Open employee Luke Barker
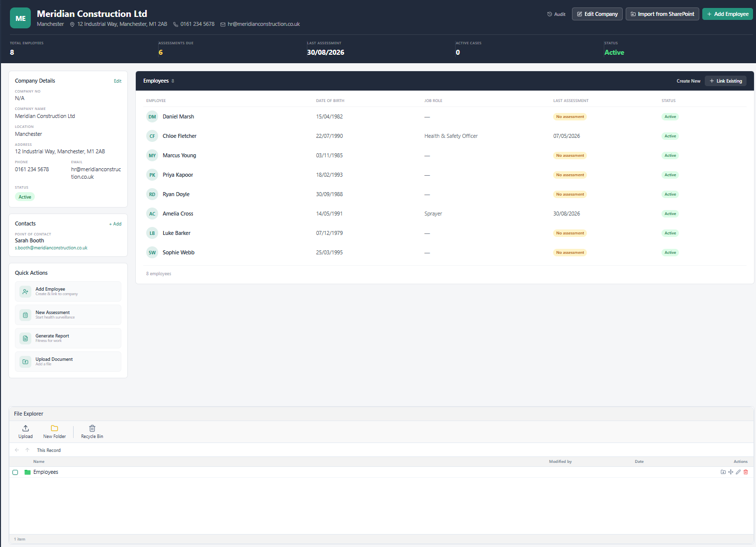756x547 pixels. coord(177,233)
